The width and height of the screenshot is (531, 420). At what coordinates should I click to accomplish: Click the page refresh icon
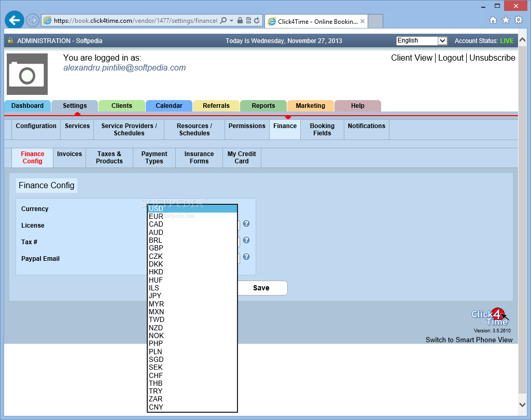tap(257, 20)
